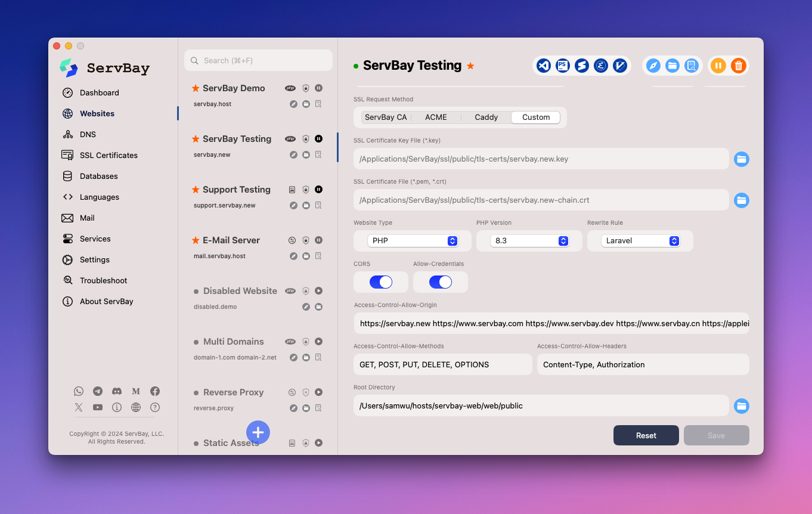Pause ServBay Demo in website list
Viewport: 812px width, 514px height.
pos(318,88)
